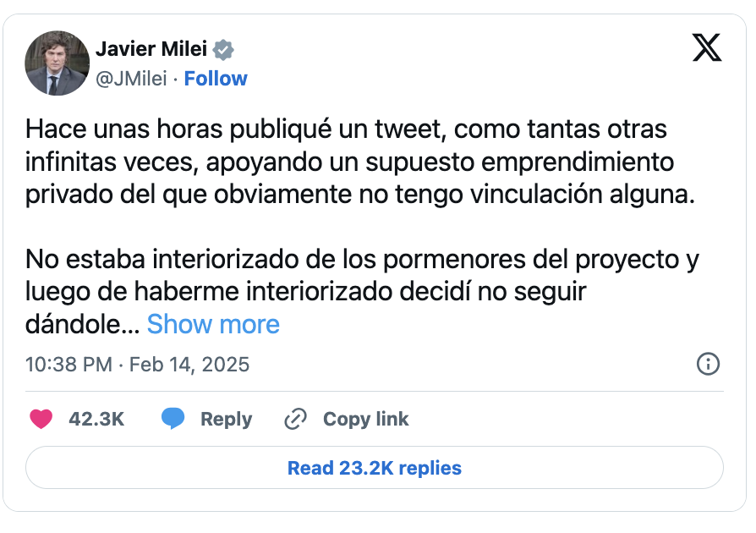Click the Feb 14, 2025 date
This screenshot has height=533, width=756.
[x=190, y=365]
